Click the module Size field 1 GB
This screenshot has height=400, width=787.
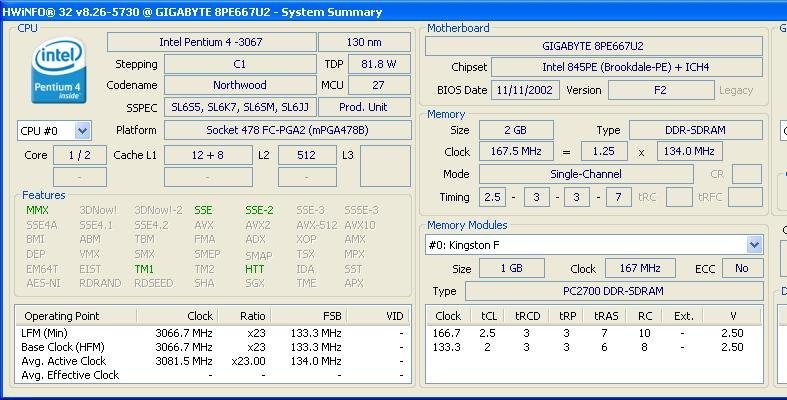pyautogui.click(x=511, y=269)
